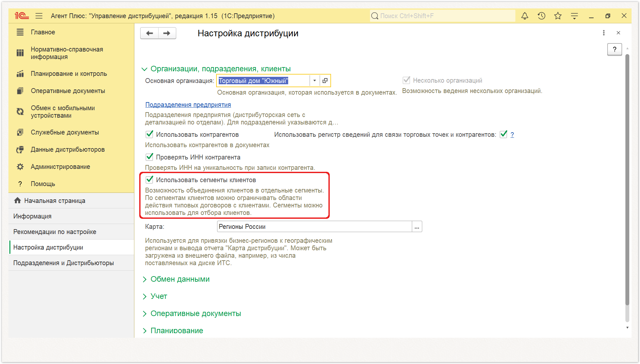The image size is (640, 364).
Task: Click Обмен с мобильными устройствами sync icon
Action: (x=20, y=112)
